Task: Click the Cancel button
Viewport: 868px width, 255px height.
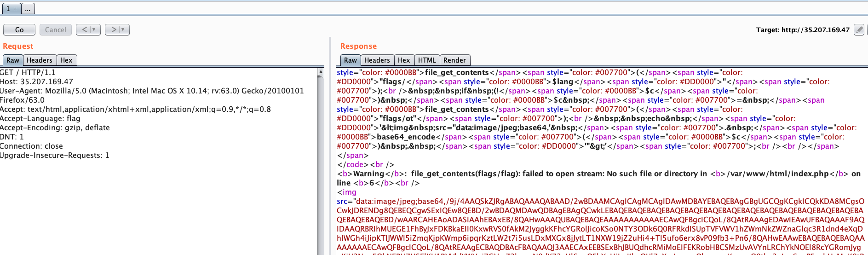Action: [x=56, y=30]
